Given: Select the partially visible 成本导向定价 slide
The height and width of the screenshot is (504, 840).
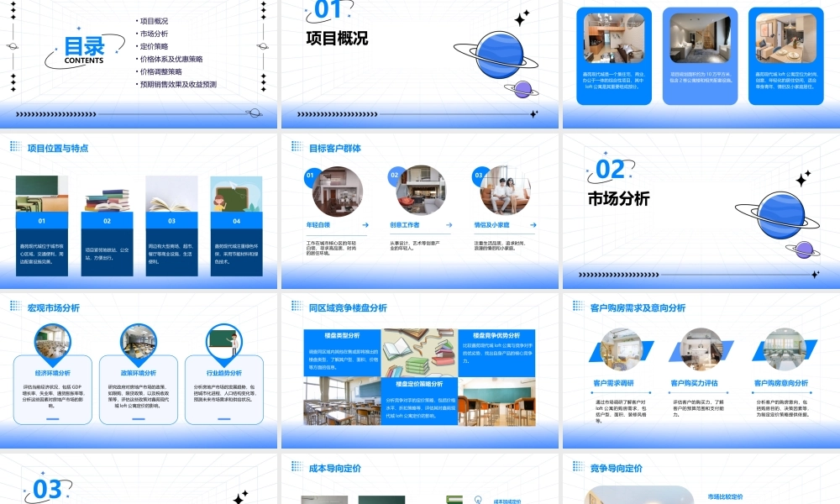Looking at the screenshot, I should click(x=419, y=479).
